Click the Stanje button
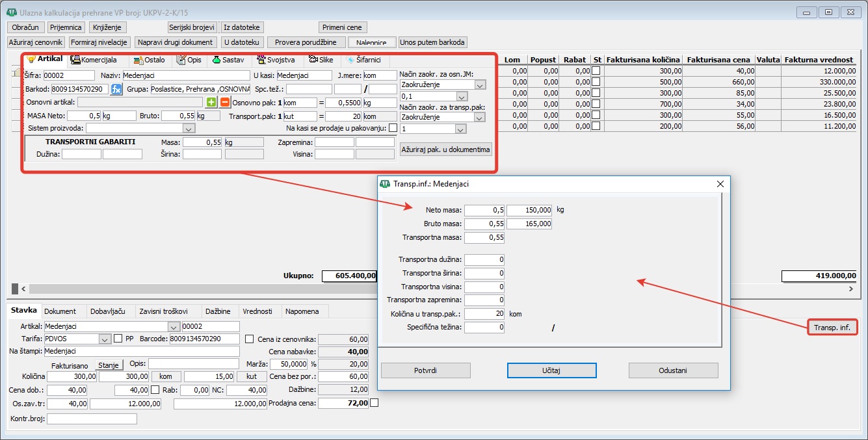 [x=108, y=365]
